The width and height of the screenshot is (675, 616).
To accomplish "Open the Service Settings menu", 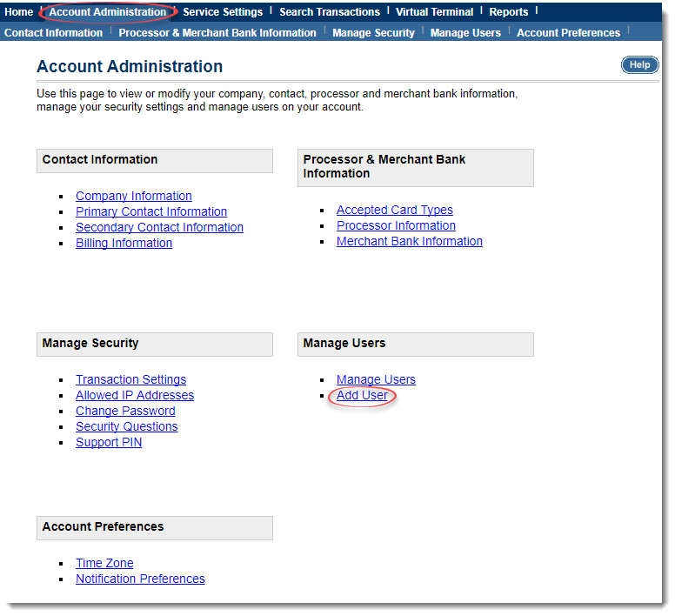I will [223, 12].
